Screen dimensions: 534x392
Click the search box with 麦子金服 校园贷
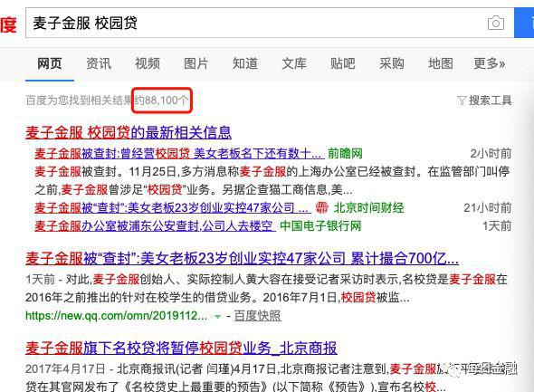point(270,23)
